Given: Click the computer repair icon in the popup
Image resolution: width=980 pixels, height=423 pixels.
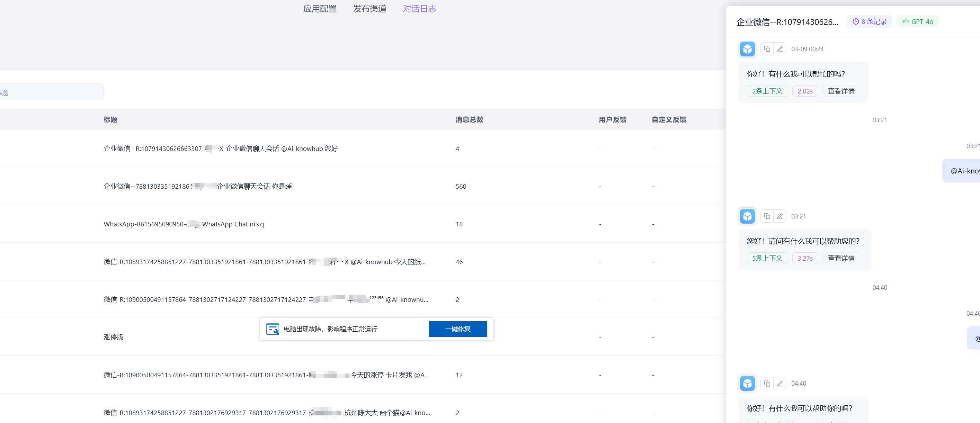Looking at the screenshot, I should coord(273,329).
